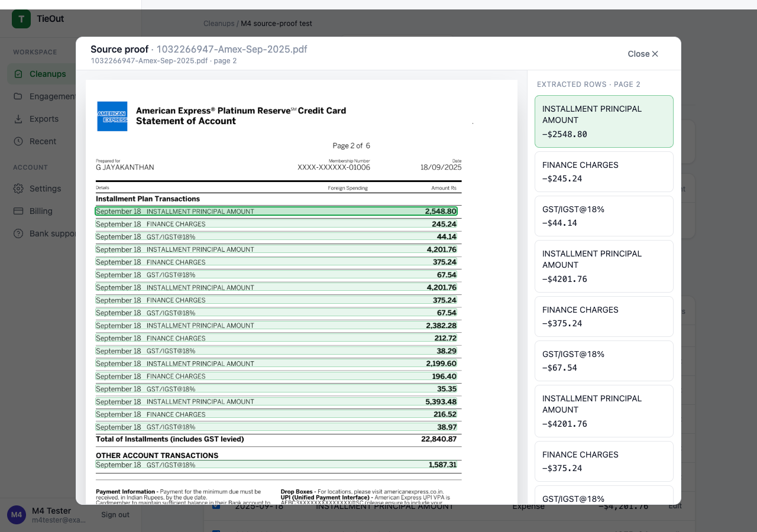Select the GST/IGST@18% -$44.14 card

tap(604, 216)
